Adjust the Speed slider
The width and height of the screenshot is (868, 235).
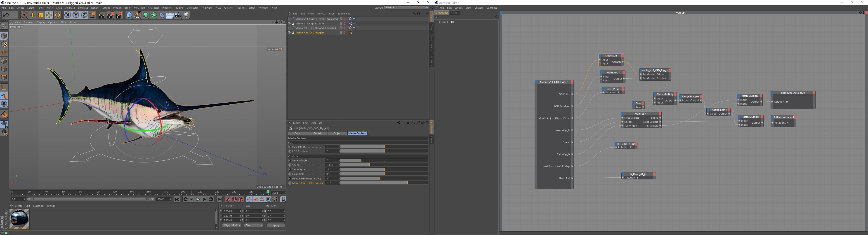tap(384, 165)
